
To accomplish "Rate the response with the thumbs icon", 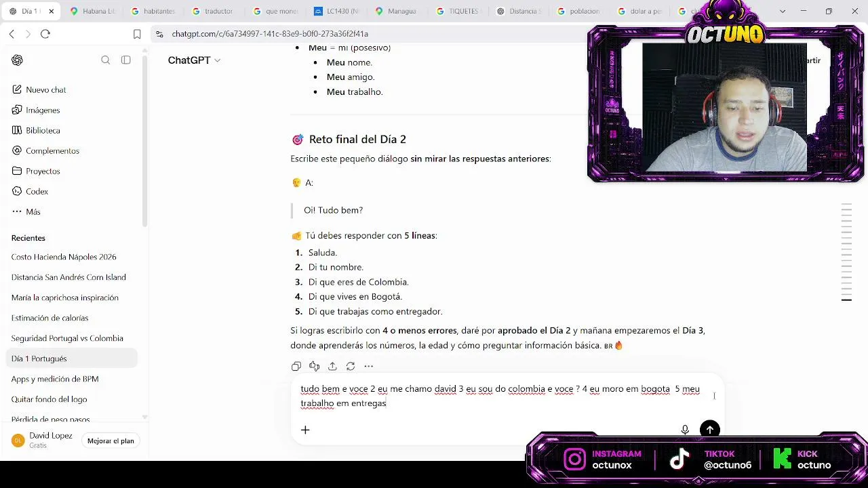I will click(x=314, y=366).
